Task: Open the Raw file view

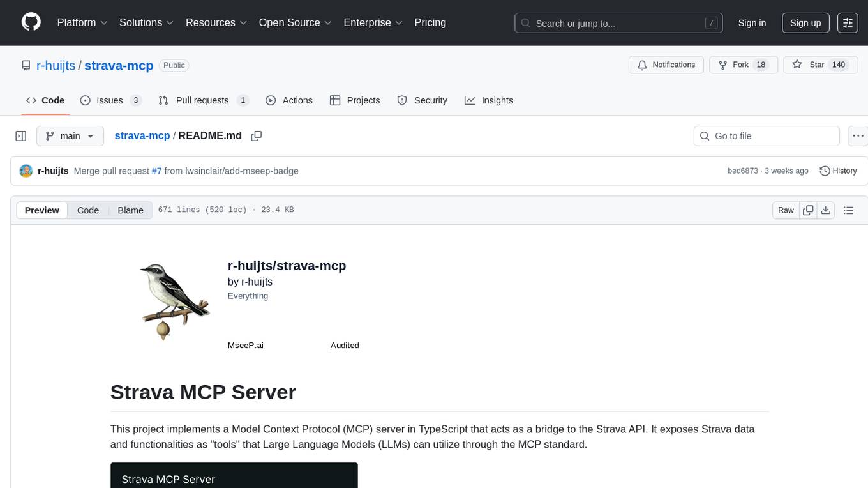Action: tap(786, 210)
